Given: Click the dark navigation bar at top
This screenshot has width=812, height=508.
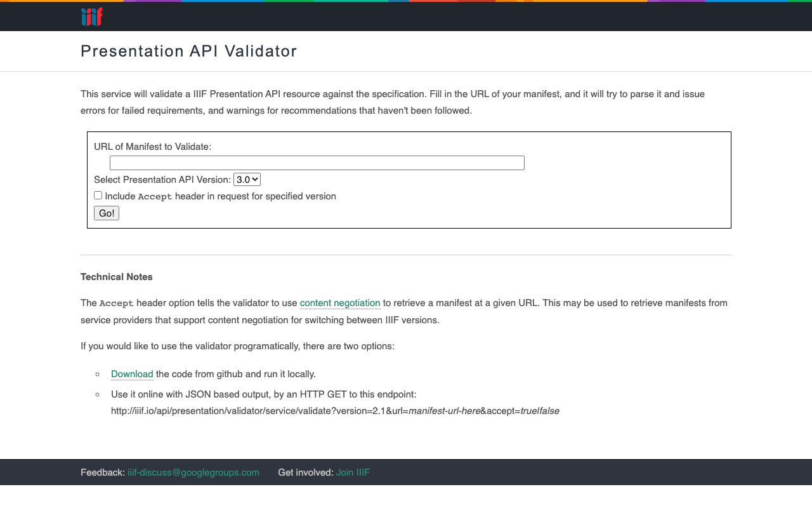Looking at the screenshot, I should (x=406, y=17).
